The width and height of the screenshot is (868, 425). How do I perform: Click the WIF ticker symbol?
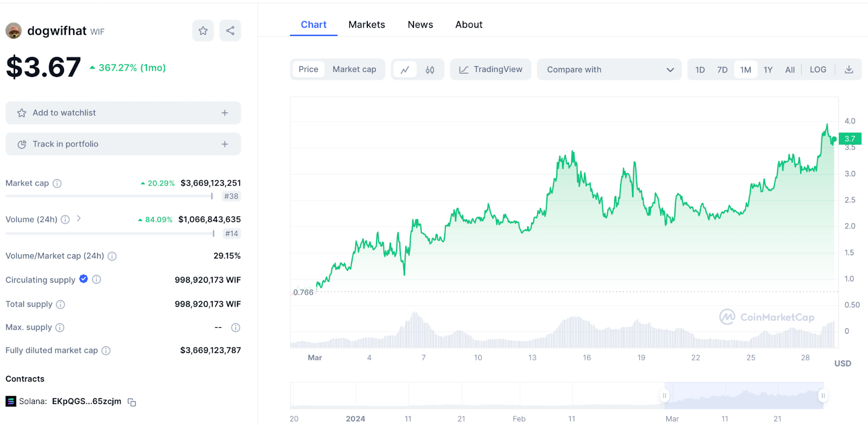coord(98,32)
